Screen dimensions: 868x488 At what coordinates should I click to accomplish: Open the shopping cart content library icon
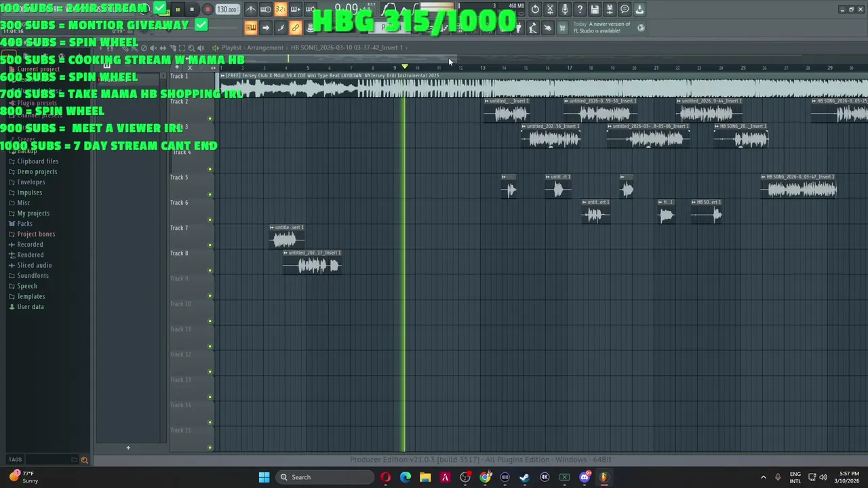coord(562,28)
